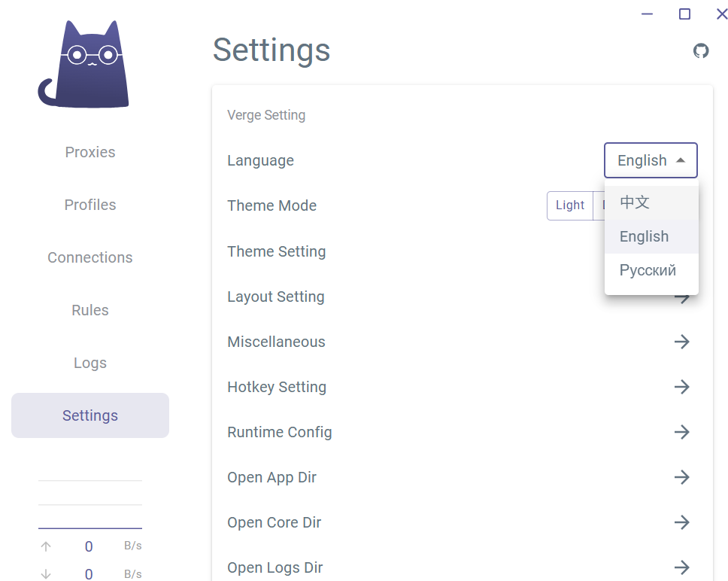Click the traffic graph in sidebar

(90, 504)
